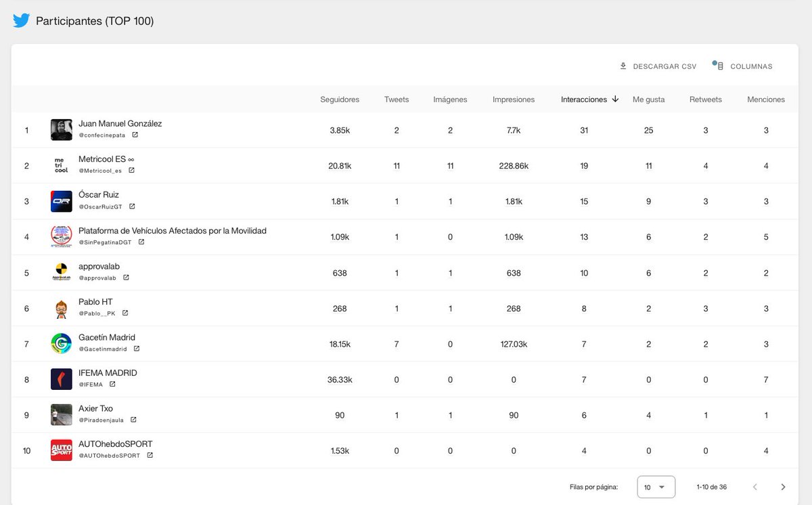Open external link icon for @AUTOhebdoSPORT

click(x=150, y=455)
